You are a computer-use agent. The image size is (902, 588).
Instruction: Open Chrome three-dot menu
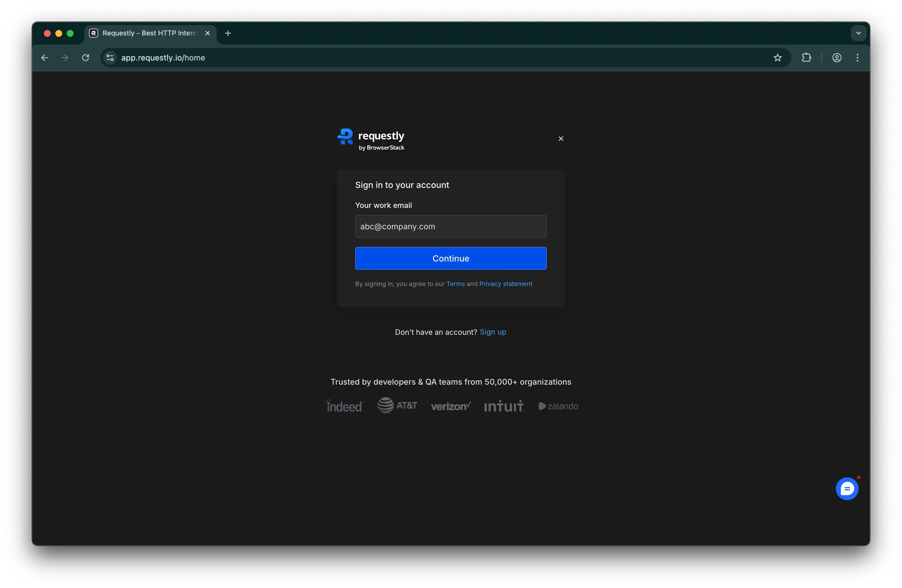(857, 58)
